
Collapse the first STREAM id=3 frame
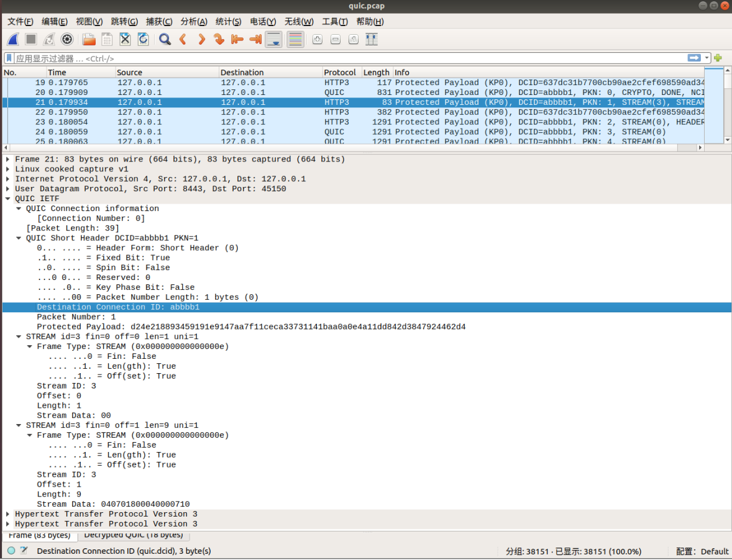17,336
